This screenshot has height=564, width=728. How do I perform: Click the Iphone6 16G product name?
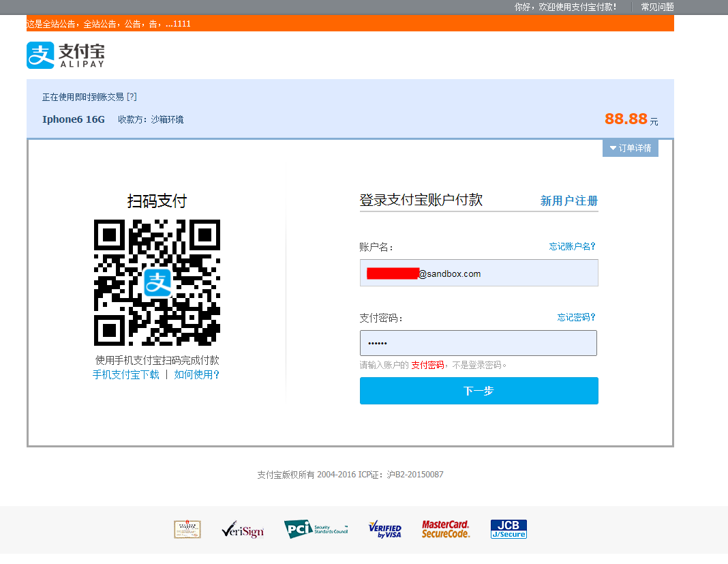pos(74,119)
